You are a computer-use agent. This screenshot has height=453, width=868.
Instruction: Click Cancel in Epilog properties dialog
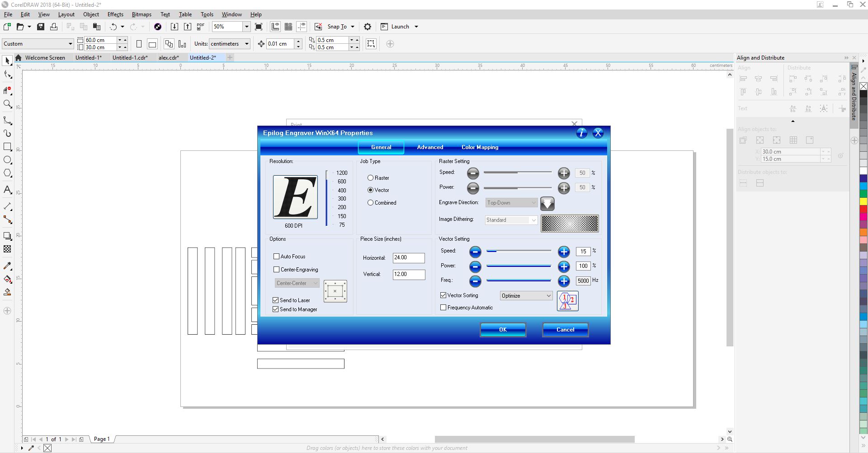pos(565,330)
